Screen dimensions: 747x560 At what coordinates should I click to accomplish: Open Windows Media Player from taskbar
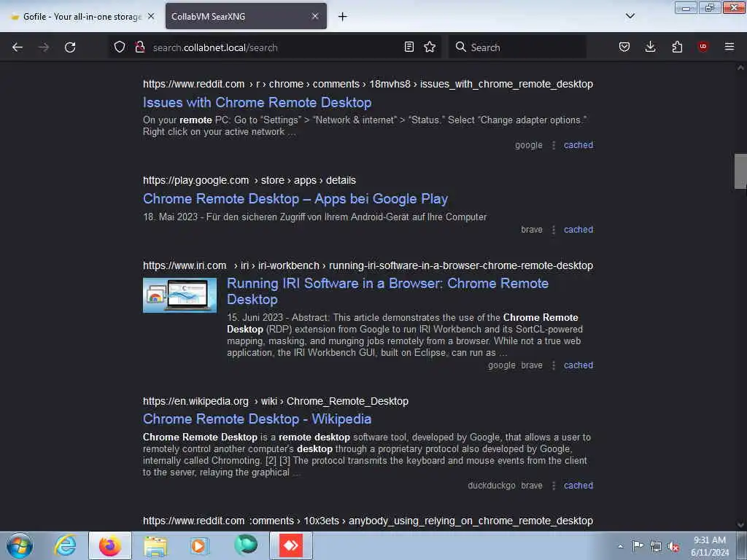click(x=199, y=545)
